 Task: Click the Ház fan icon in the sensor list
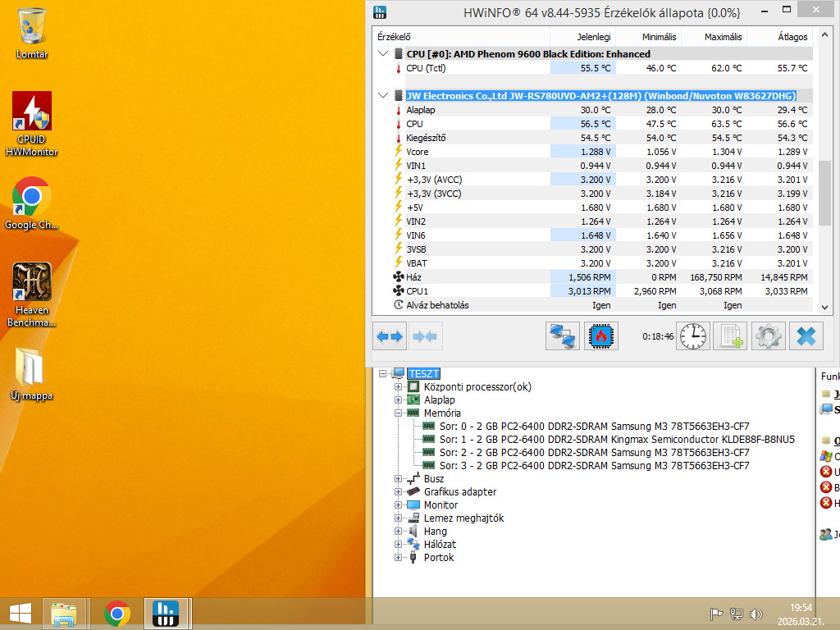399,277
